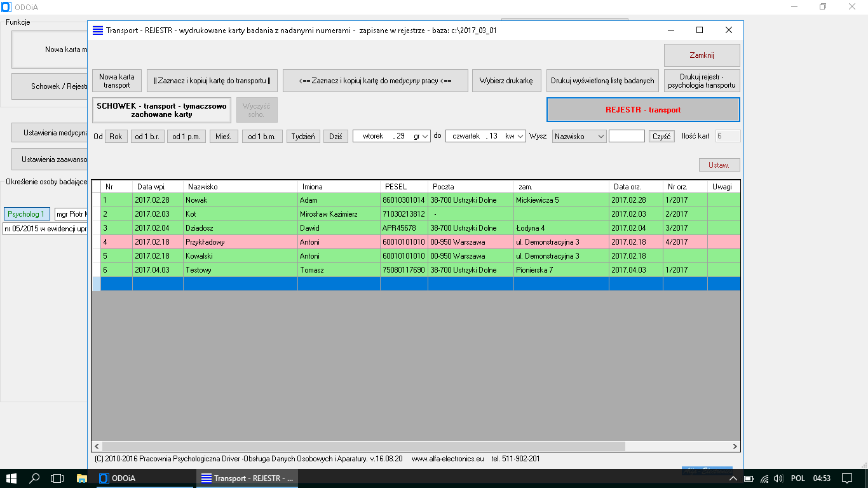
Task: Switch to SCHOWEK transport temporary cards
Action: [161, 110]
